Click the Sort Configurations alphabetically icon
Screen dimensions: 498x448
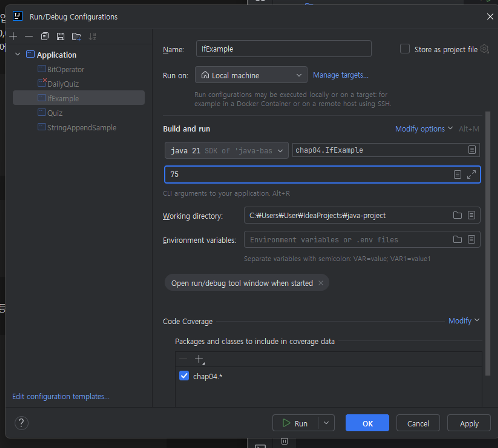92,37
